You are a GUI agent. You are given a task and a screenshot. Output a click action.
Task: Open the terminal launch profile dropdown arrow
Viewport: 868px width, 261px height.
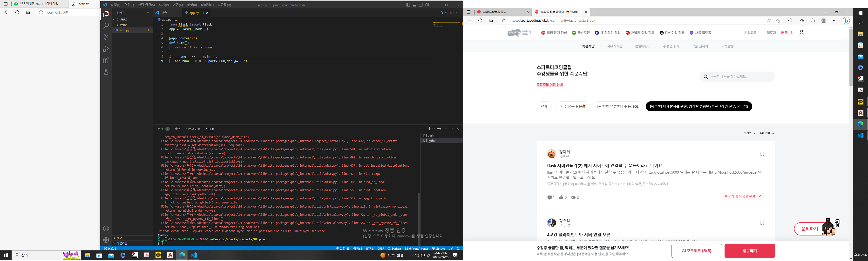tap(434, 129)
